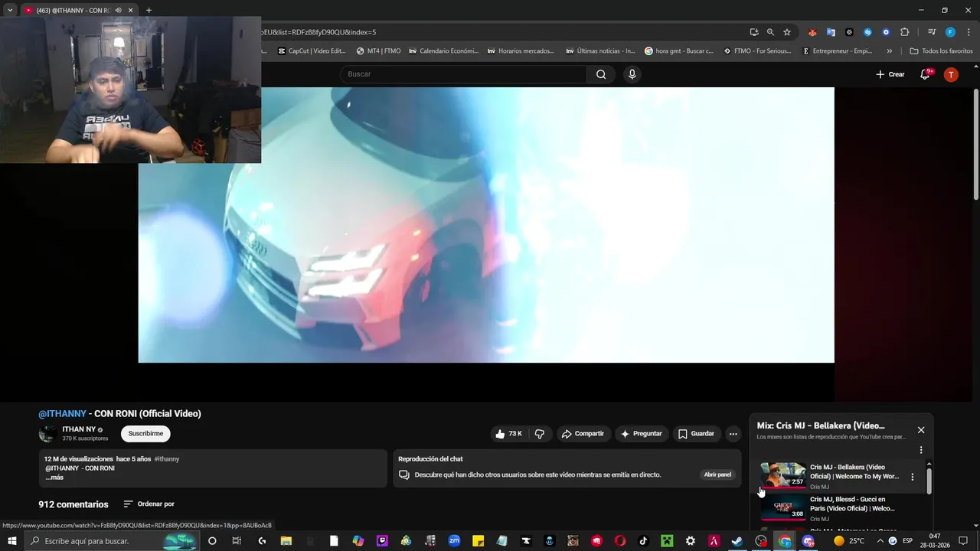Focus the YouTube Buscar search field
The image size is (980, 551).
click(x=463, y=74)
